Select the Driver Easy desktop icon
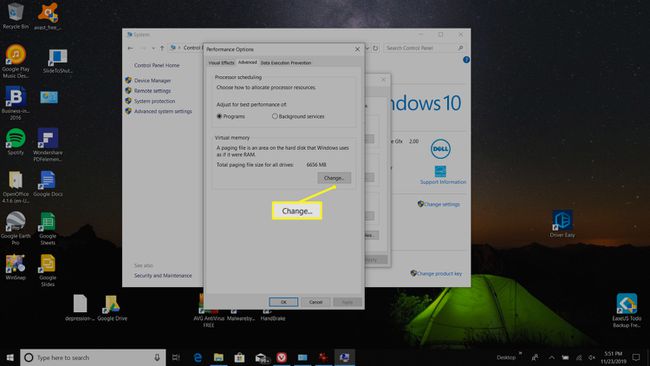The image size is (650, 366). click(x=562, y=224)
